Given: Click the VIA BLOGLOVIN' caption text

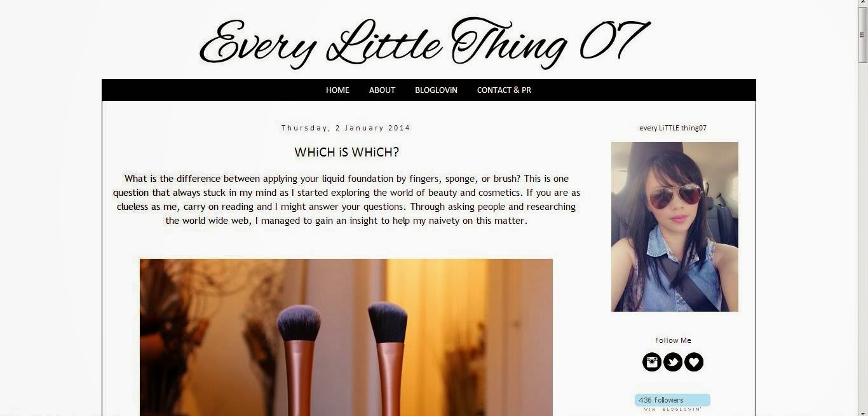Looking at the screenshot, I should [673, 410].
